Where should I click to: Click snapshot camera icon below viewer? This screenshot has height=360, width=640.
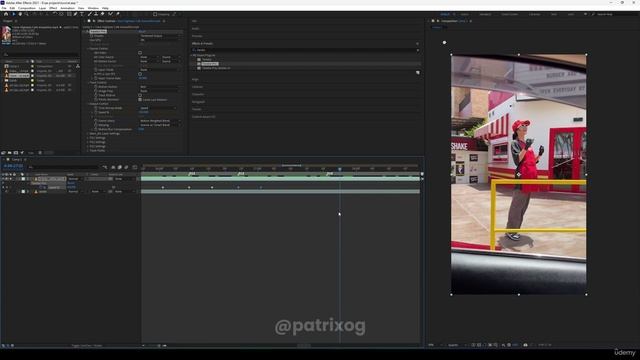(525, 345)
